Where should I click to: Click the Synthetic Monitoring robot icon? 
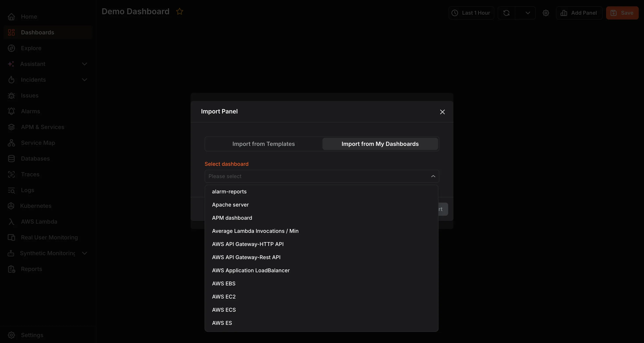click(x=11, y=253)
